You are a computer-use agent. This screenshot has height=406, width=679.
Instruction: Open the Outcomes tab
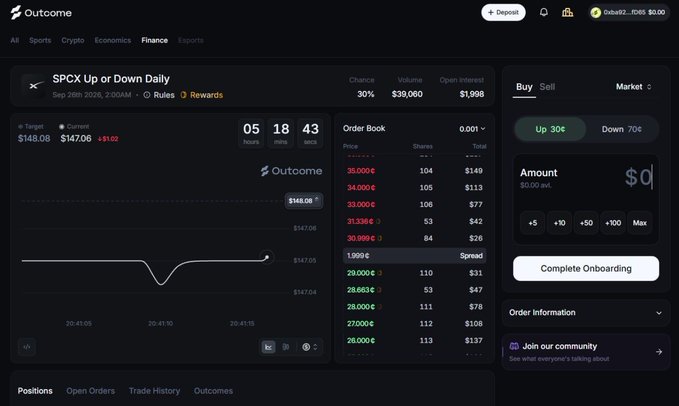(x=213, y=391)
